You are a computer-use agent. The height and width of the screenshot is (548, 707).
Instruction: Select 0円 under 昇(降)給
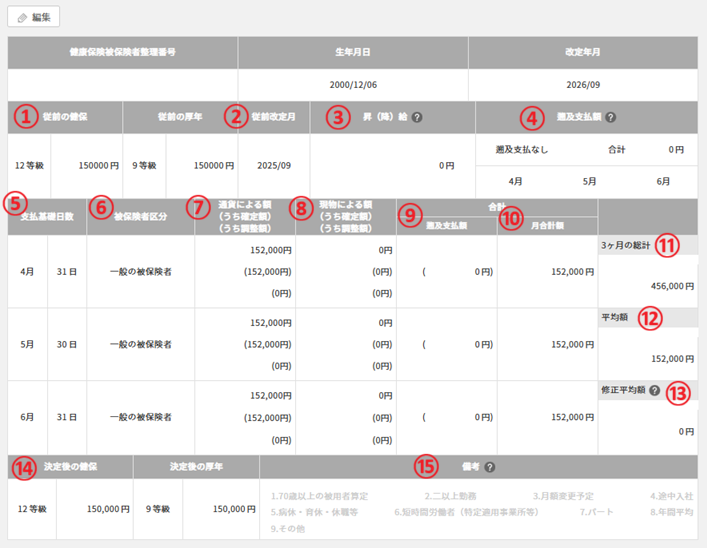pos(446,166)
